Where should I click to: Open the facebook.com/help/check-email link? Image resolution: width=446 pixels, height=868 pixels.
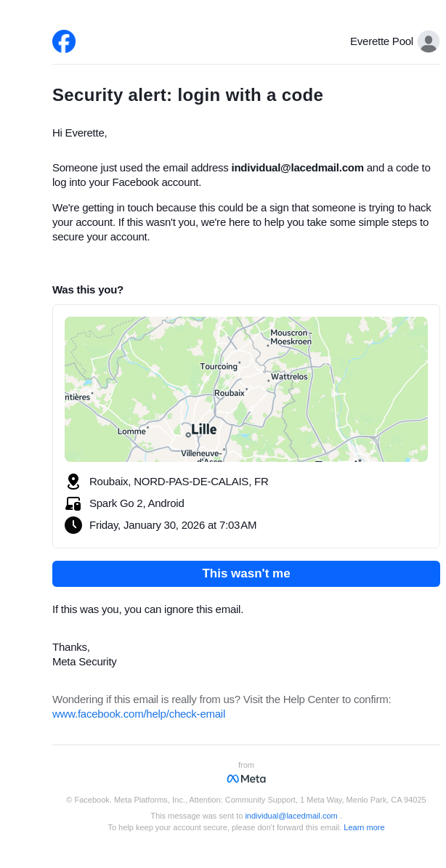pyautogui.click(x=139, y=714)
